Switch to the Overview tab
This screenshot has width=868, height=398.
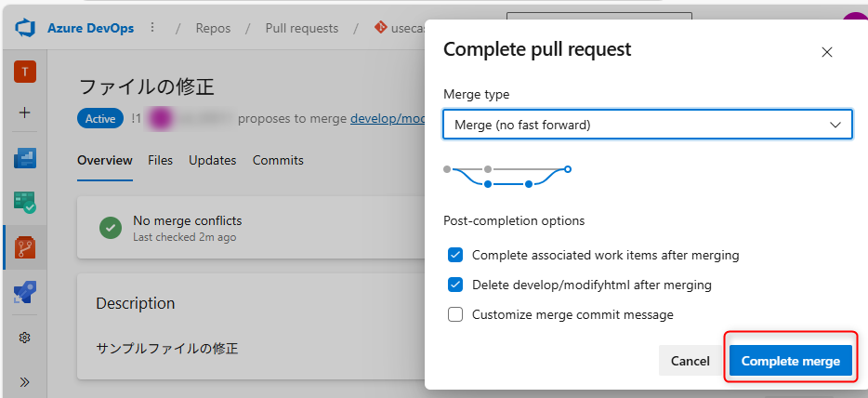pyautogui.click(x=105, y=161)
